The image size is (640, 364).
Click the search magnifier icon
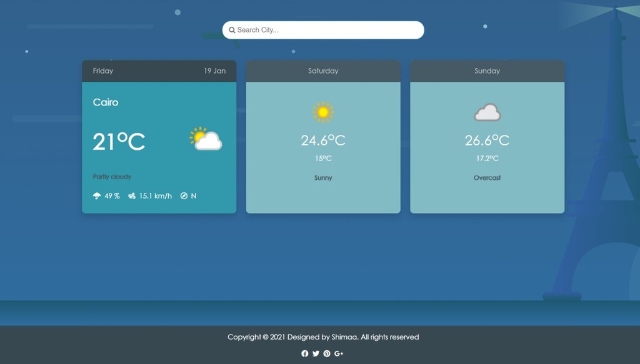[x=232, y=30]
